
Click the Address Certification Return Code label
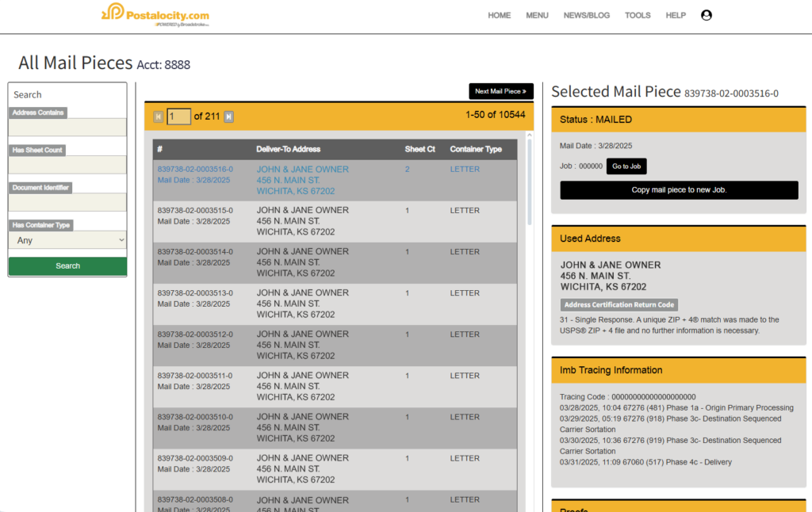(619, 305)
